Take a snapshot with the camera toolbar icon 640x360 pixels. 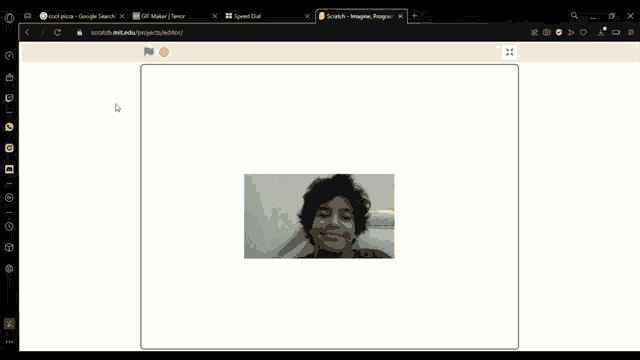(547, 32)
